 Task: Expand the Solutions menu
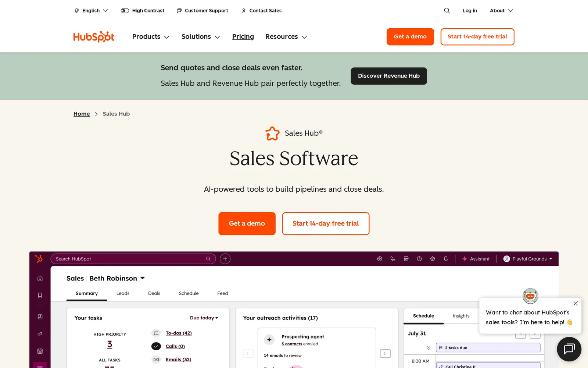[x=201, y=36]
